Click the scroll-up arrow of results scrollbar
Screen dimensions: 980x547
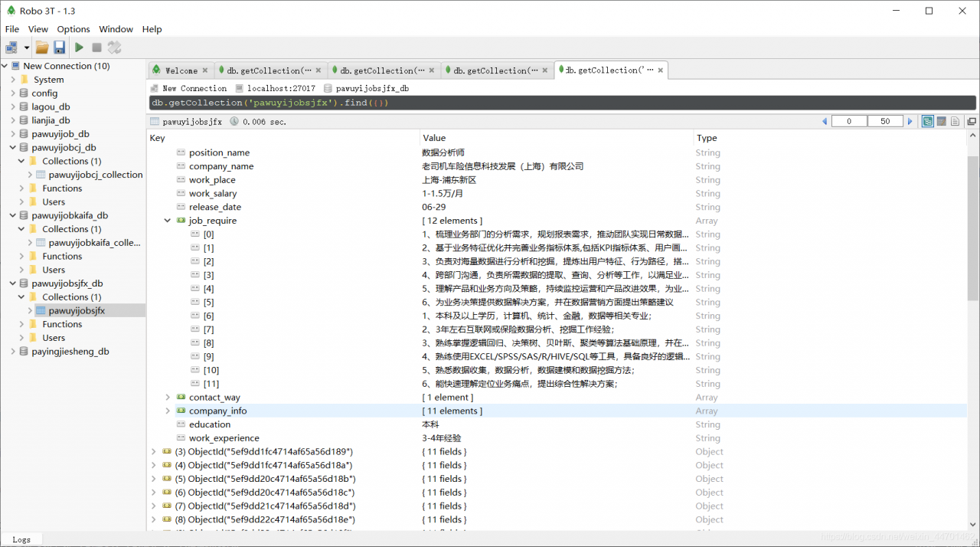(x=973, y=137)
